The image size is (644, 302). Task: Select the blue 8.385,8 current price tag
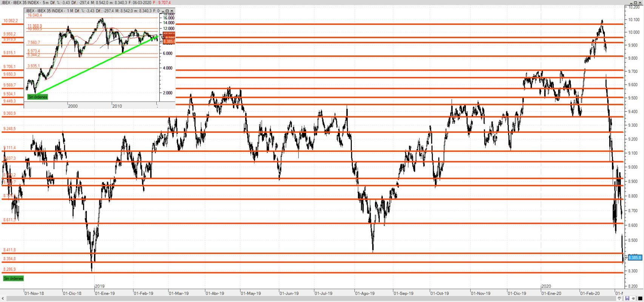[635, 257]
